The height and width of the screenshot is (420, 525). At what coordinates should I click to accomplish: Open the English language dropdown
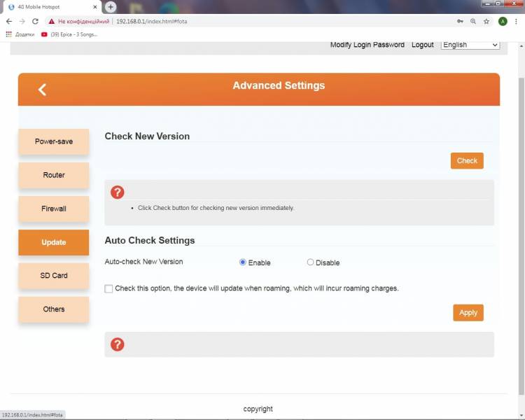[470, 45]
